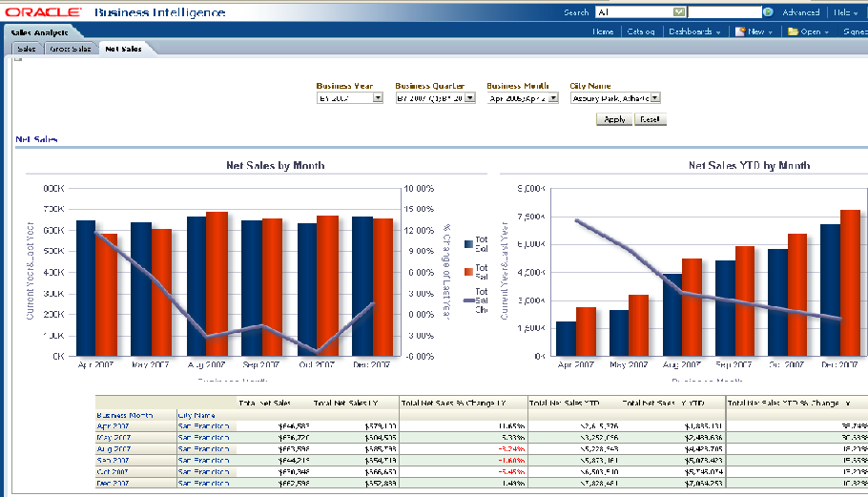
Task: Click Dec 2007 in the table
Action: 113,483
